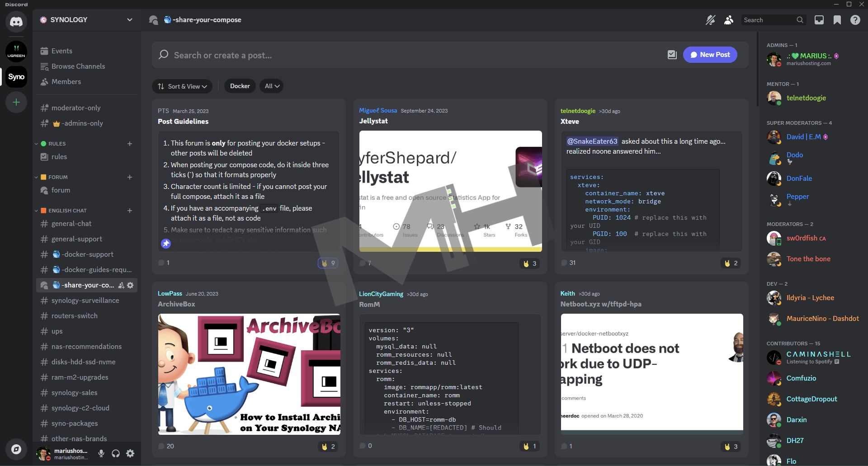Toggle reaction on ArchiveBox post
The height and width of the screenshot is (466, 868).
(328, 447)
